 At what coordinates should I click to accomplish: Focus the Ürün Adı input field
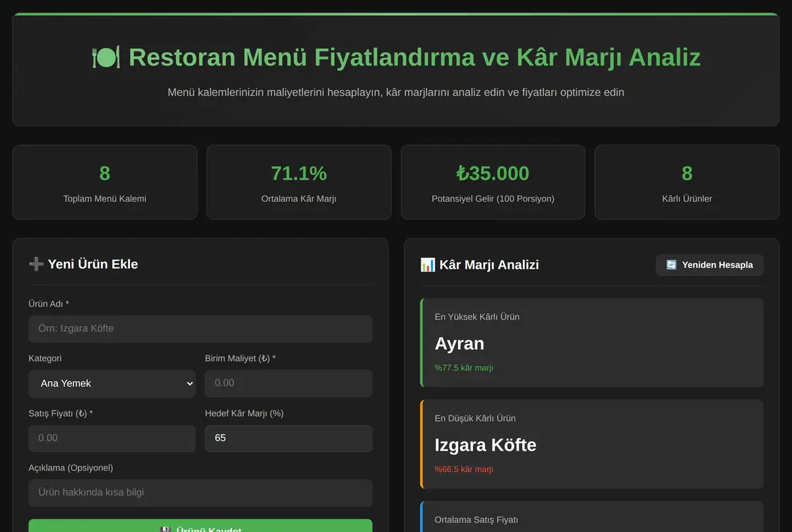click(x=201, y=329)
